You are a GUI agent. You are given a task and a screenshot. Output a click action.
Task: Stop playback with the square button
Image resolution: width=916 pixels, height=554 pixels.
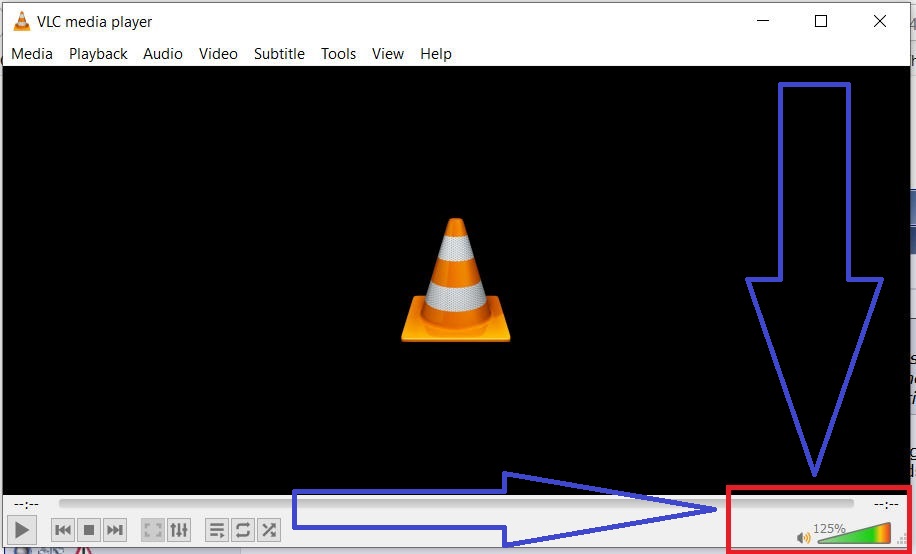(89, 530)
